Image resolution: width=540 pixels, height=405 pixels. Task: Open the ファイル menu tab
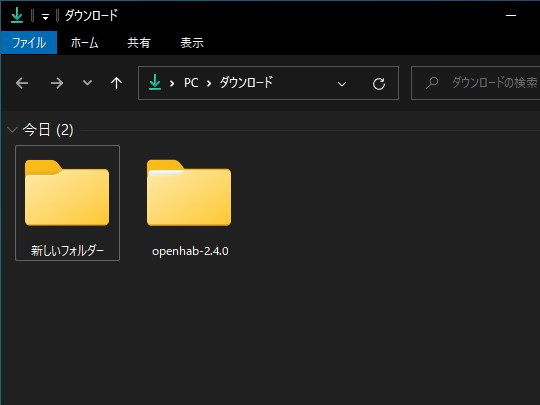tap(29, 43)
